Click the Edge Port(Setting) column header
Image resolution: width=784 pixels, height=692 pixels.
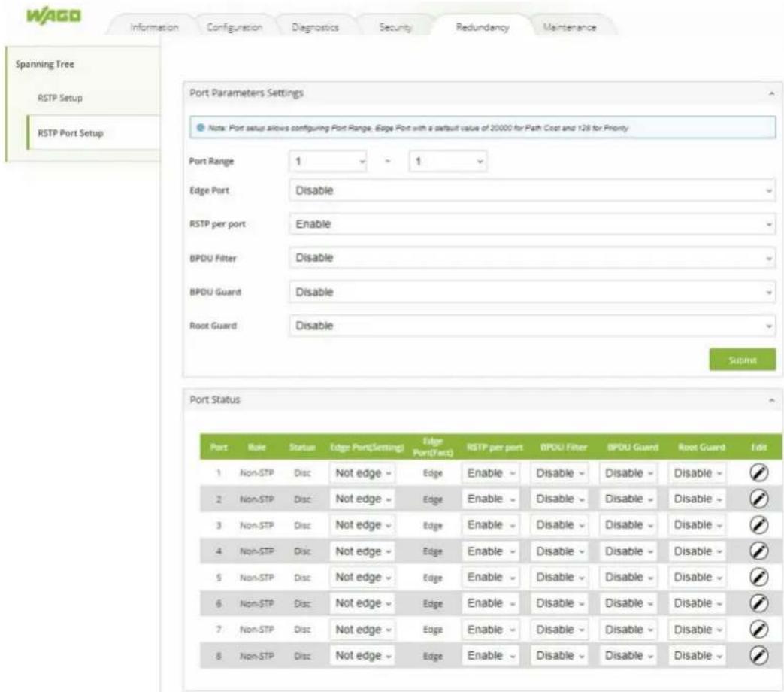click(x=367, y=448)
